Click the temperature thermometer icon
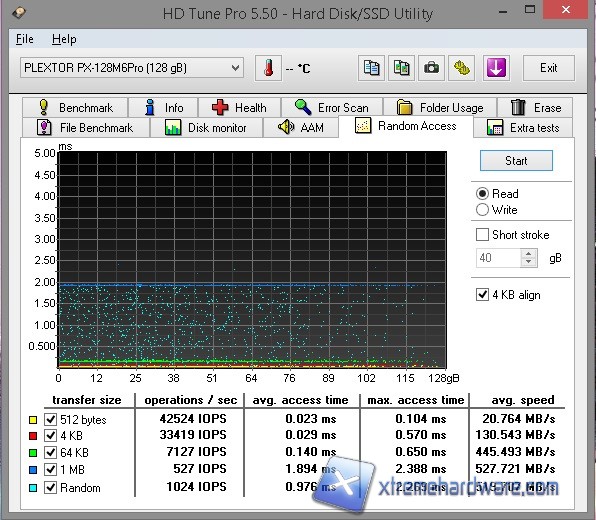Viewport: 596px width, 520px height. [x=268, y=68]
